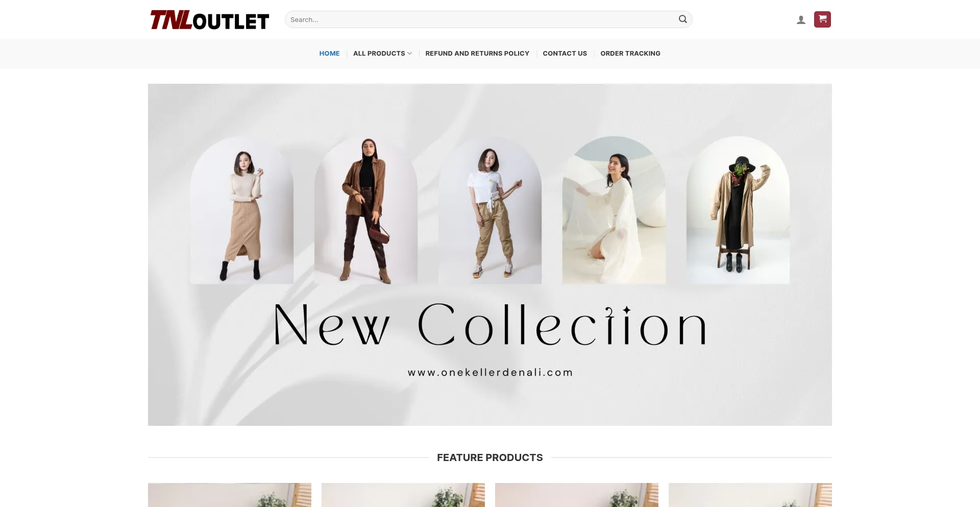The image size is (980, 507).
Task: Select the model in brown jacket
Action: pos(366,210)
